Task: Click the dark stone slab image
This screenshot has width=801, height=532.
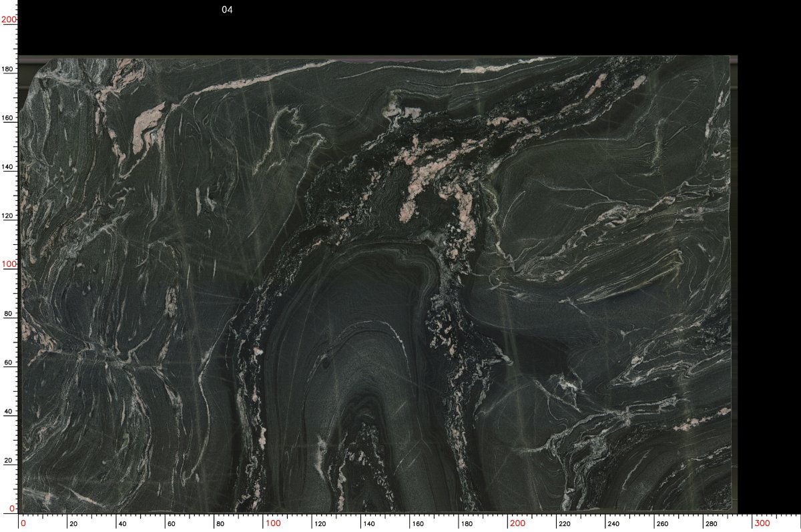Action: coord(377,284)
